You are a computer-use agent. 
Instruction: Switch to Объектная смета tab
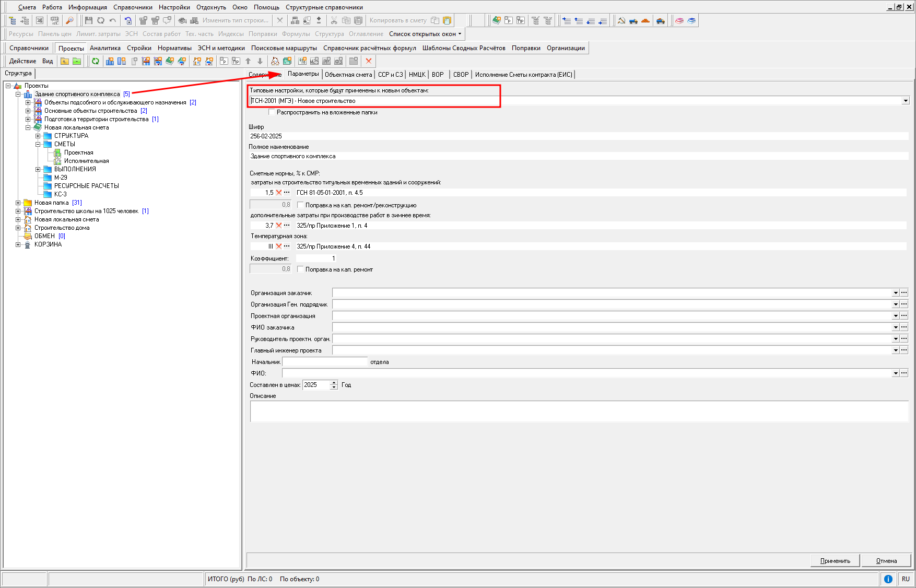click(x=348, y=75)
